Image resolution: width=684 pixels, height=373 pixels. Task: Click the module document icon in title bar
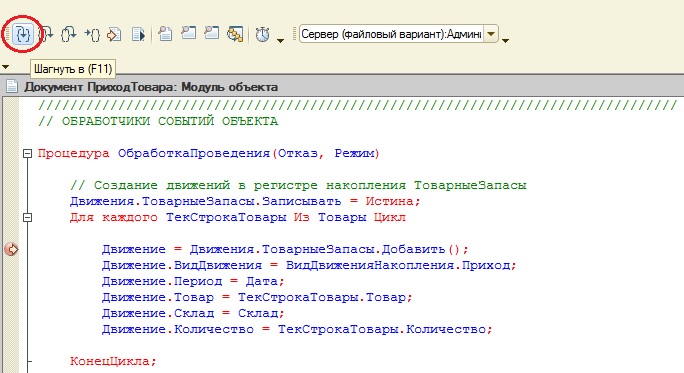click(x=12, y=87)
